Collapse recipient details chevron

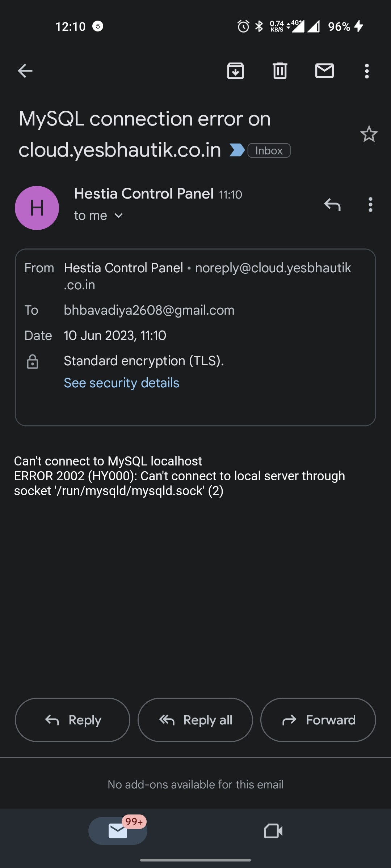coord(119,216)
